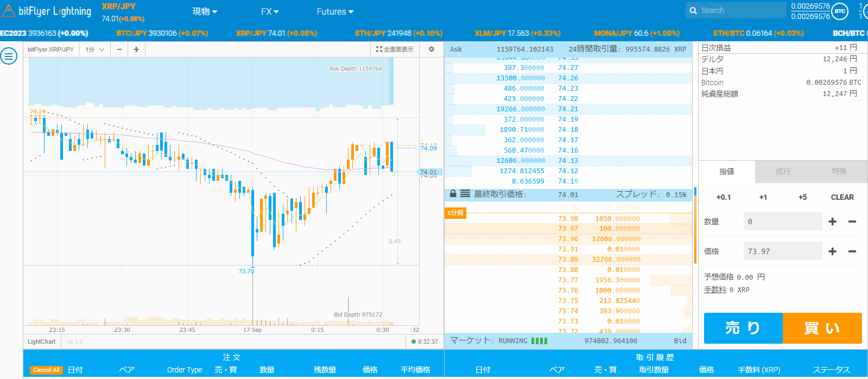Image resolution: width=868 pixels, height=379 pixels.
Task: Zoom out chart with minus button
Action: pyautogui.click(x=119, y=49)
